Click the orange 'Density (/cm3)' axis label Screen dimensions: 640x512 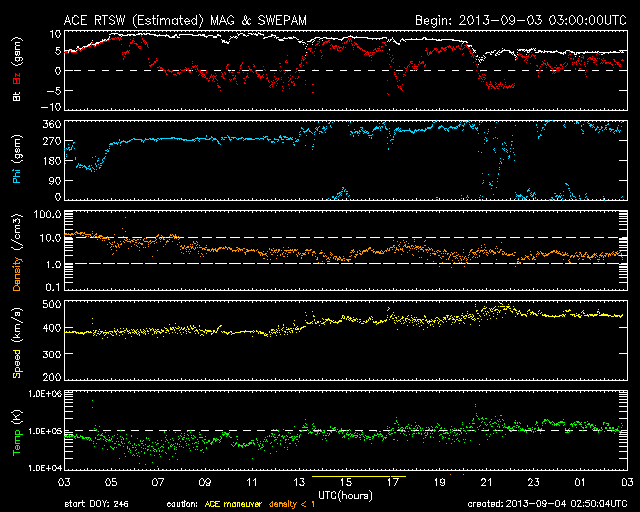[17, 252]
